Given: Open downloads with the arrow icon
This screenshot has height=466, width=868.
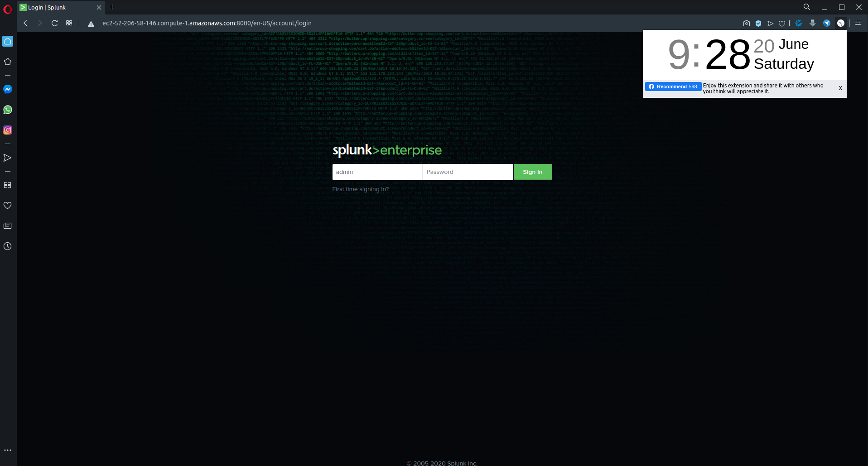Looking at the screenshot, I should coord(813,23).
